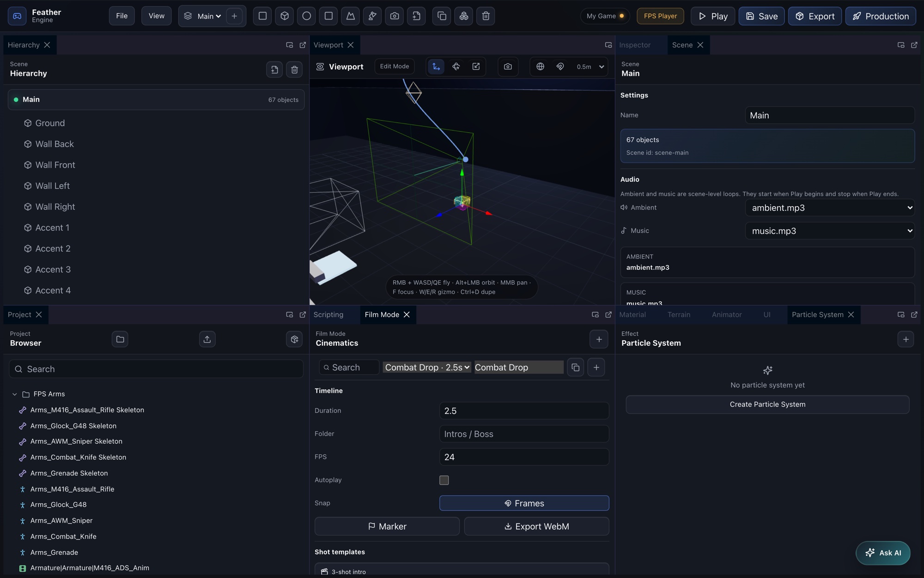This screenshot has width=924, height=578.
Task: Open the Music audio dropdown
Action: coord(830,231)
